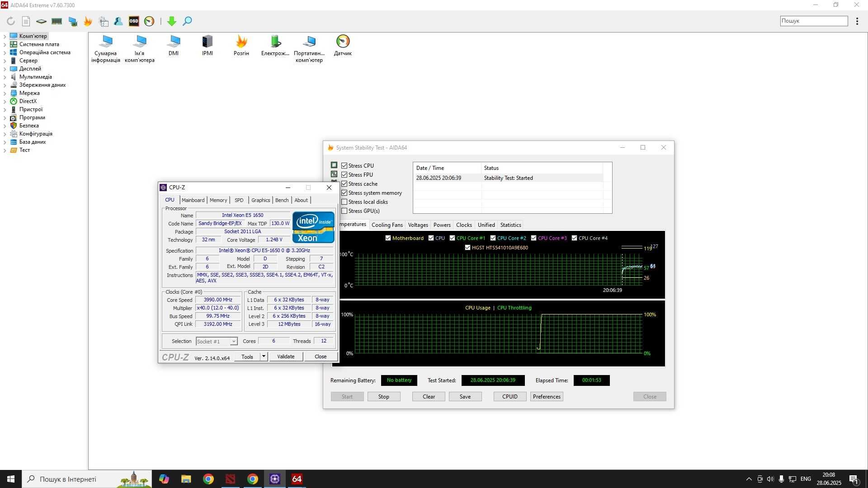The image size is (868, 488).
Task: Click the magnifier search toolbar icon
Action: (187, 21)
